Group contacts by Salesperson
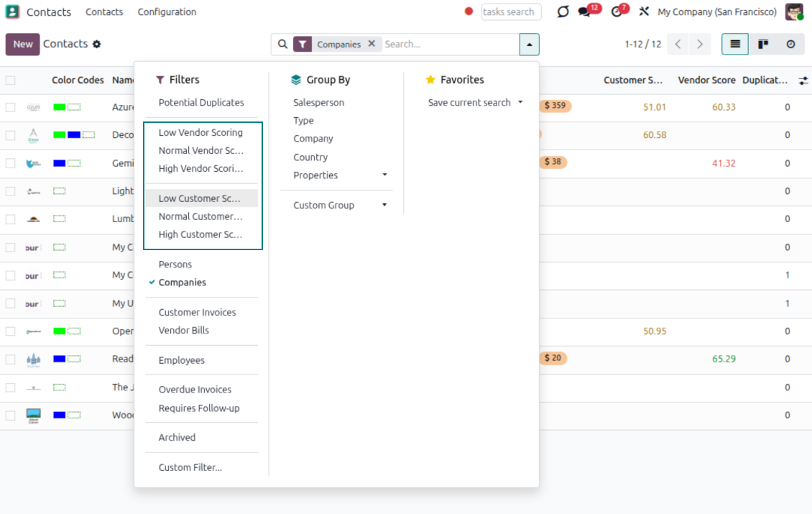812x514 pixels. click(318, 103)
